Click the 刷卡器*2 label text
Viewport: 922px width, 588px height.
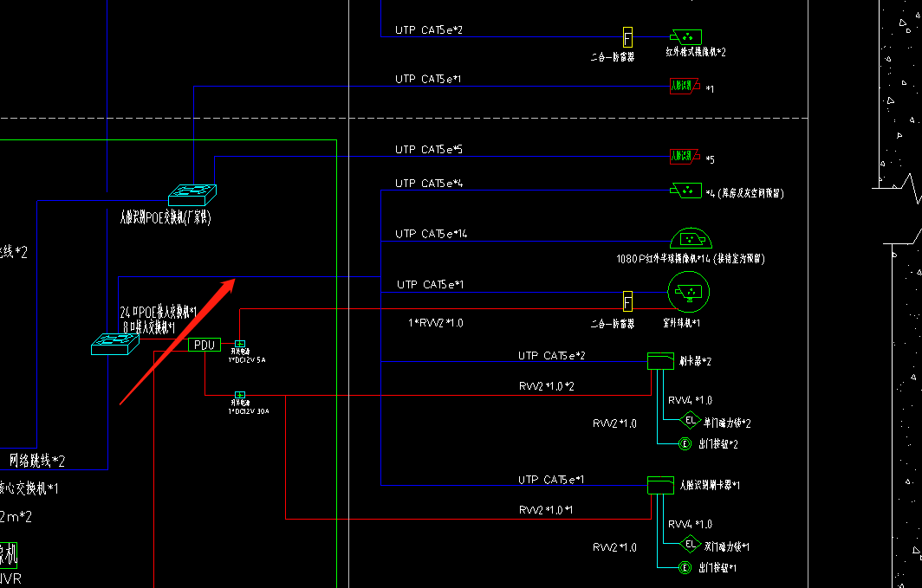[695, 361]
